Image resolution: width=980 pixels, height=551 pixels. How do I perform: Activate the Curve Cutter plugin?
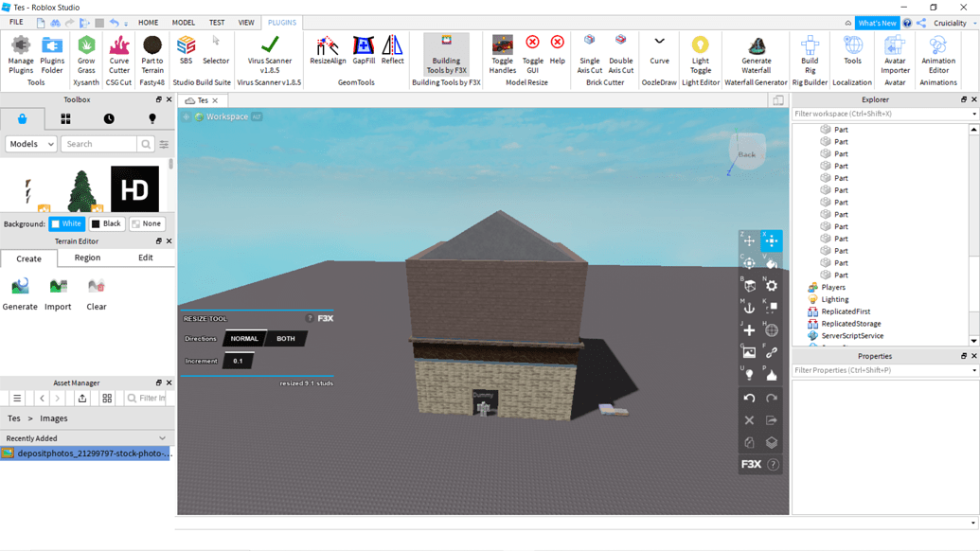click(118, 55)
